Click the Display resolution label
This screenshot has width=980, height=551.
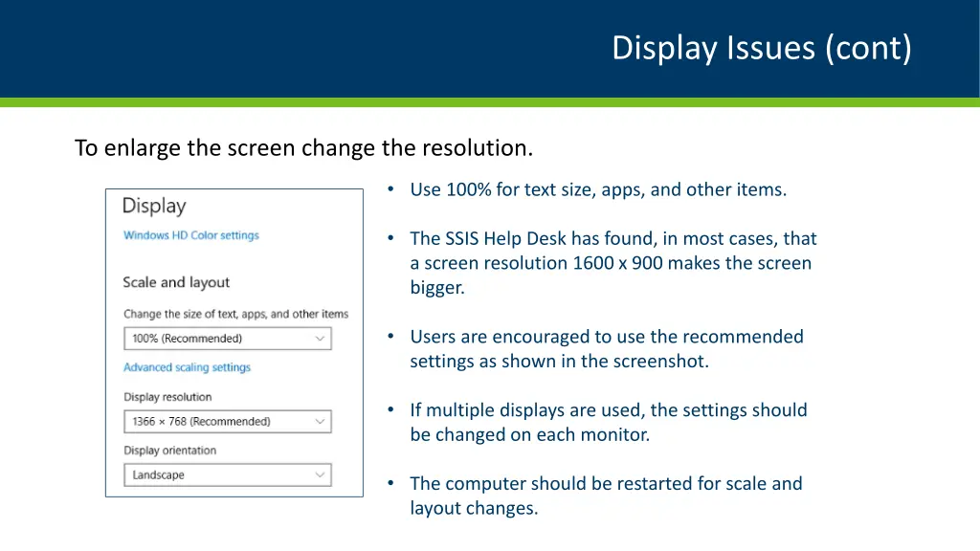[x=167, y=397]
